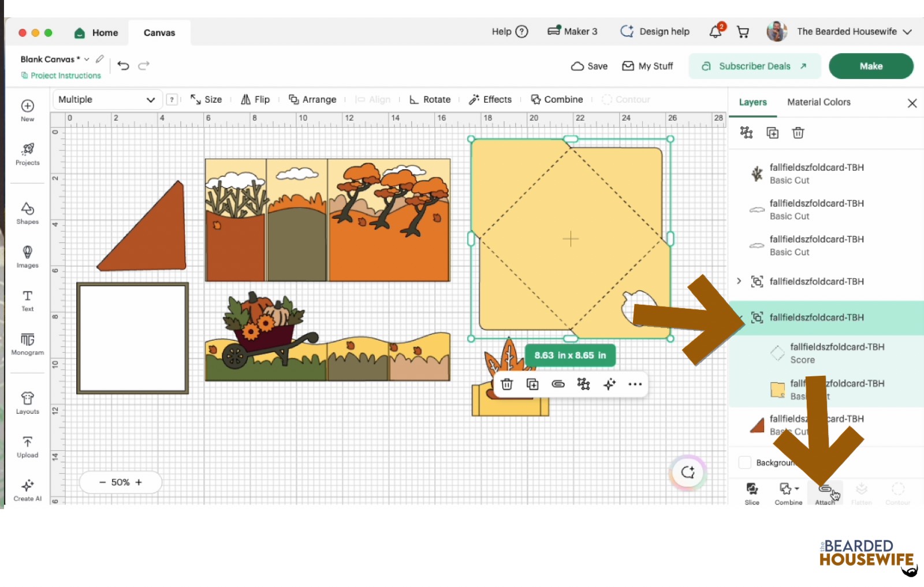
Task: Delete layer using Layers panel trash icon
Action: click(798, 133)
